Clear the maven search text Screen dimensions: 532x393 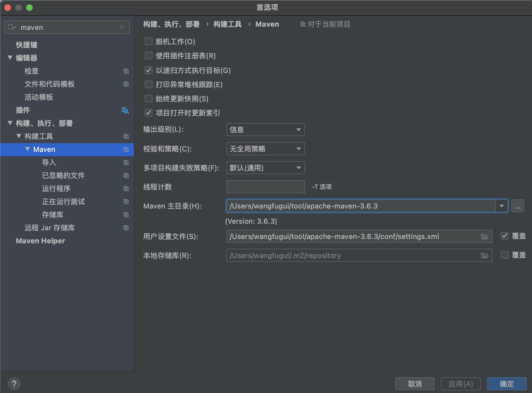(x=122, y=27)
